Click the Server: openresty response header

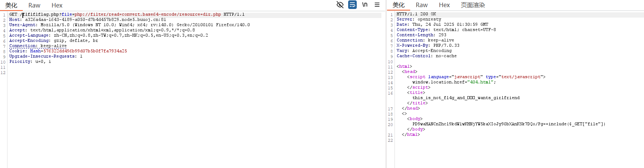[419, 19]
